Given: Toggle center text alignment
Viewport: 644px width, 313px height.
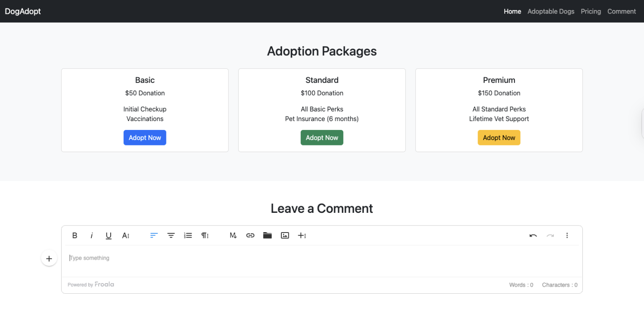Looking at the screenshot, I should tap(171, 235).
